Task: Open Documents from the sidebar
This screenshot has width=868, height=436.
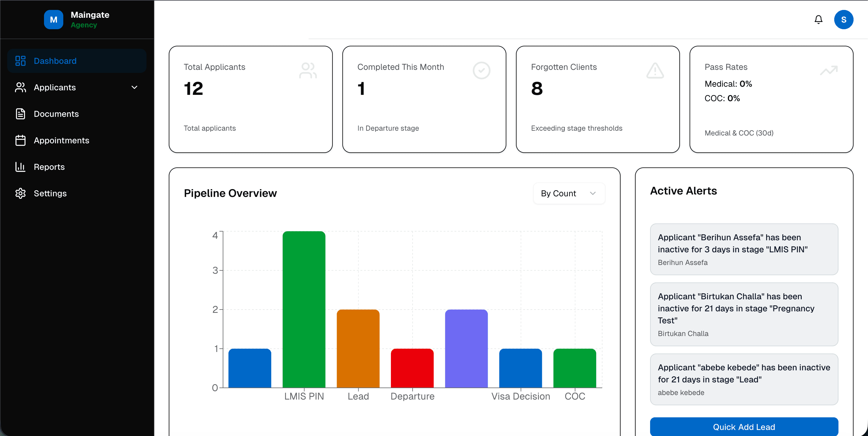Action: click(x=77, y=114)
